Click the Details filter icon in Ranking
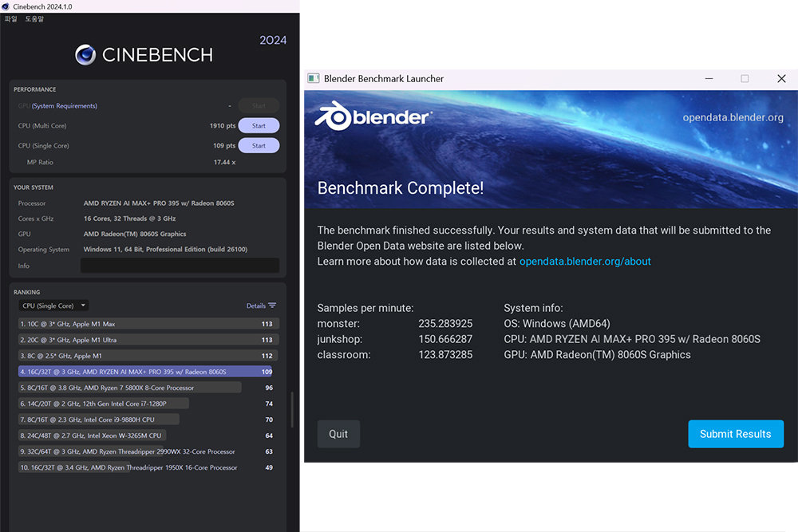Image resolution: width=798 pixels, height=532 pixels. [x=272, y=305]
